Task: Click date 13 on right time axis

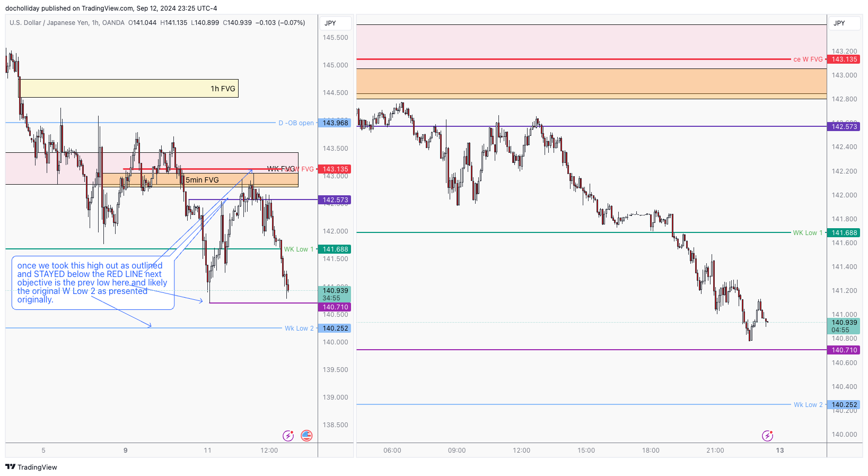Action: pos(780,451)
